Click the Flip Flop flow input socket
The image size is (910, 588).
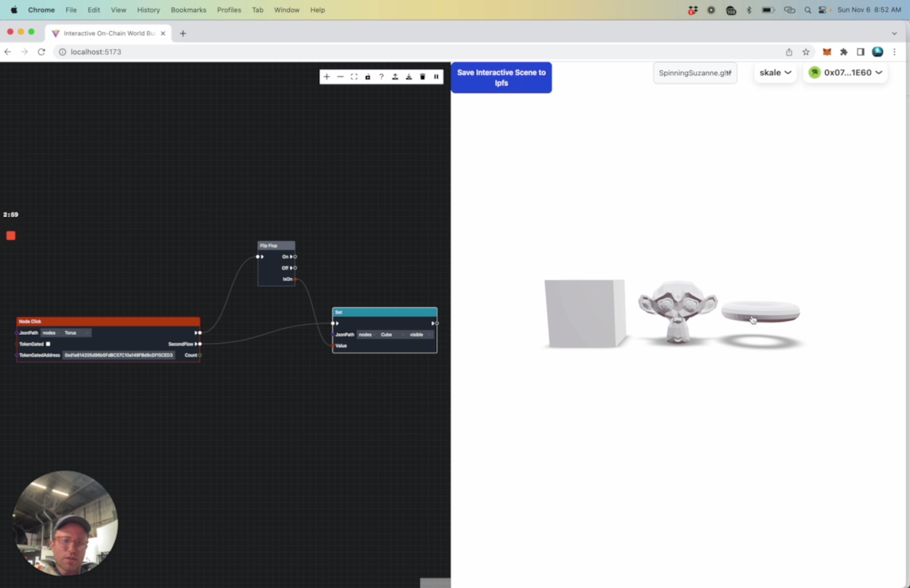click(257, 256)
